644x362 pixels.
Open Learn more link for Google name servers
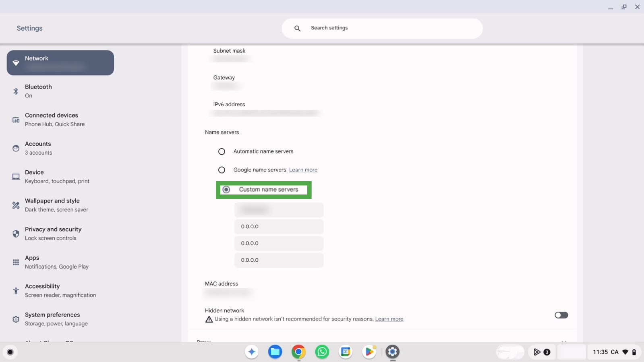coord(303,170)
